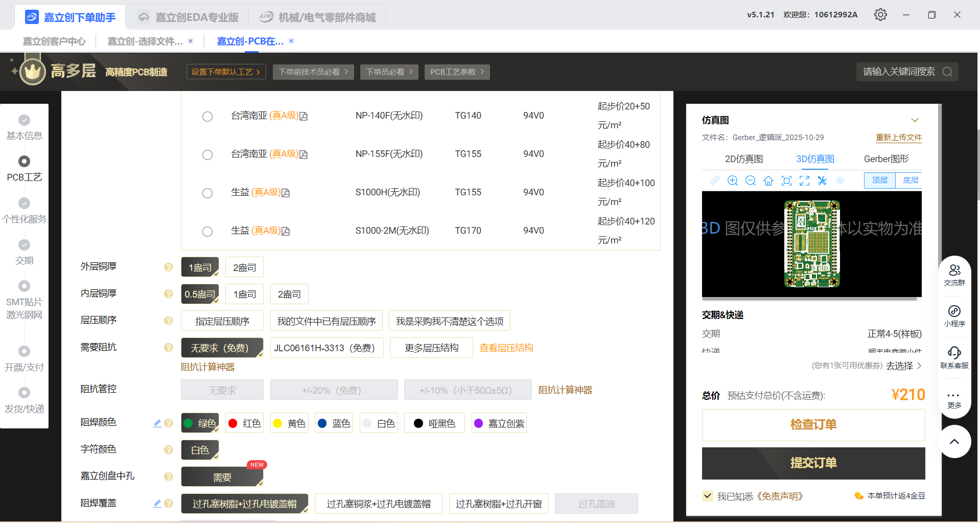Open help for 嘉立创盘中孔
Image resolution: width=980 pixels, height=523 pixels.
(168, 476)
